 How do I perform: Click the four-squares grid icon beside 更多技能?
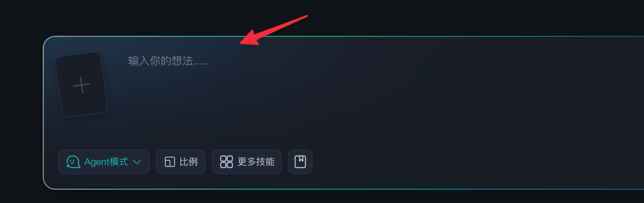[227, 162]
